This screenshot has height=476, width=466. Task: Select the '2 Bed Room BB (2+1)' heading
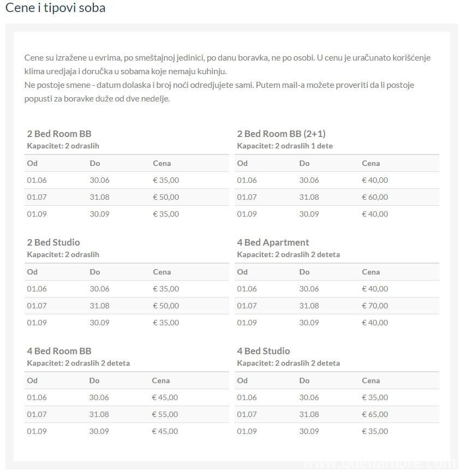pos(281,134)
